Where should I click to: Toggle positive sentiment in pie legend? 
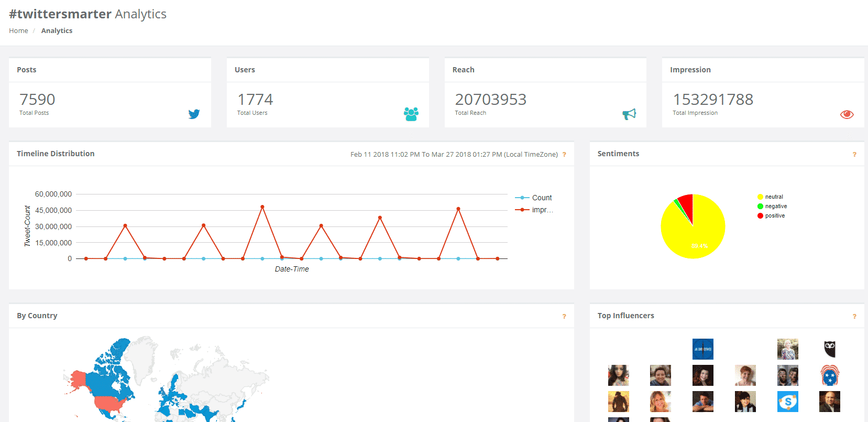pos(771,216)
